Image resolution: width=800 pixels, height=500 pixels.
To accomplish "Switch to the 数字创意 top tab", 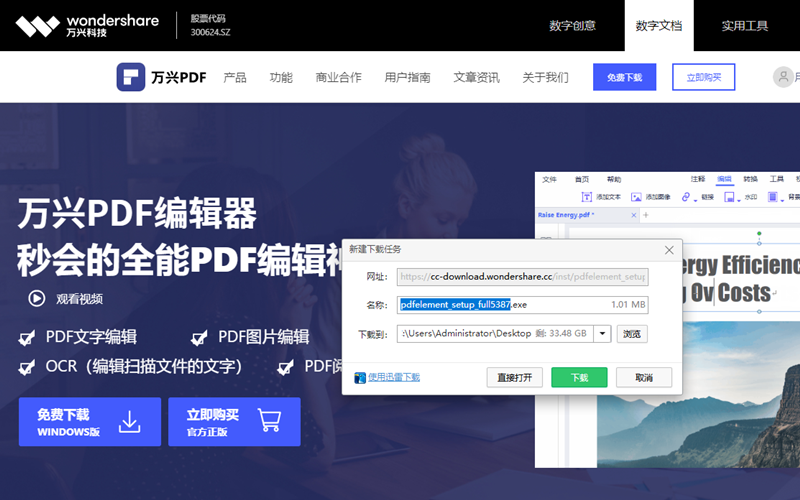I will pyautogui.click(x=574, y=25).
